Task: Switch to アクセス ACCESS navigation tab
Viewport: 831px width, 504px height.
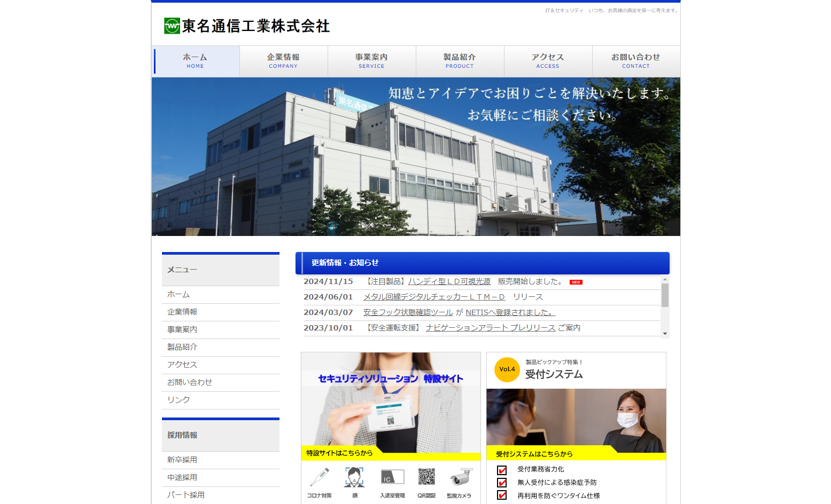Action: 548,61
